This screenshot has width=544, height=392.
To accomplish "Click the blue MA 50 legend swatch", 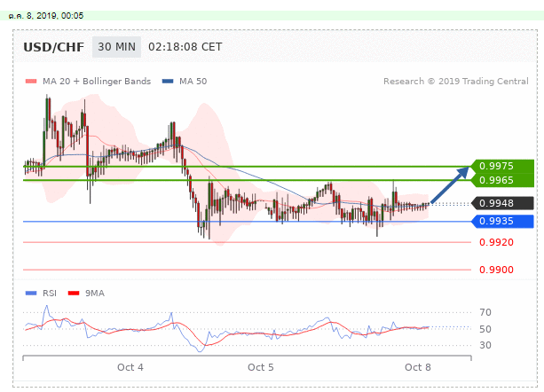I will [x=168, y=82].
